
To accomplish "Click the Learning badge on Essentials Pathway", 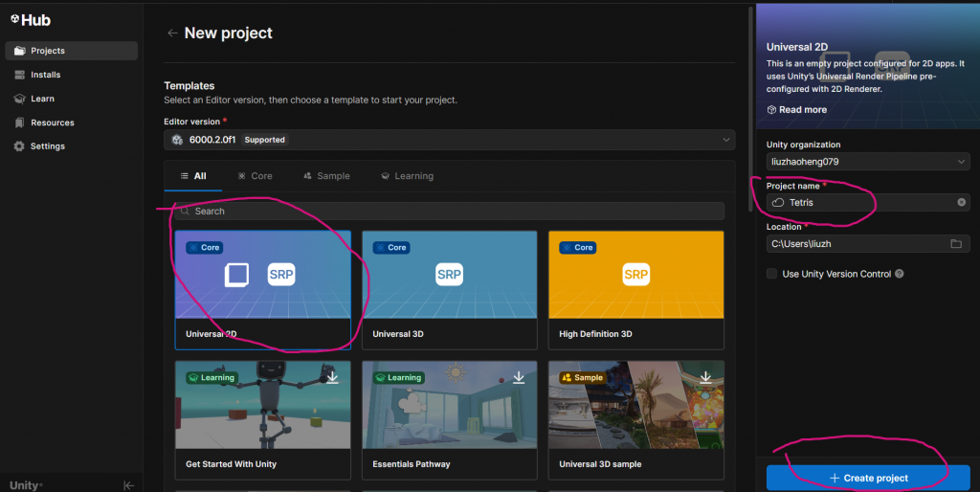I will 398,377.
